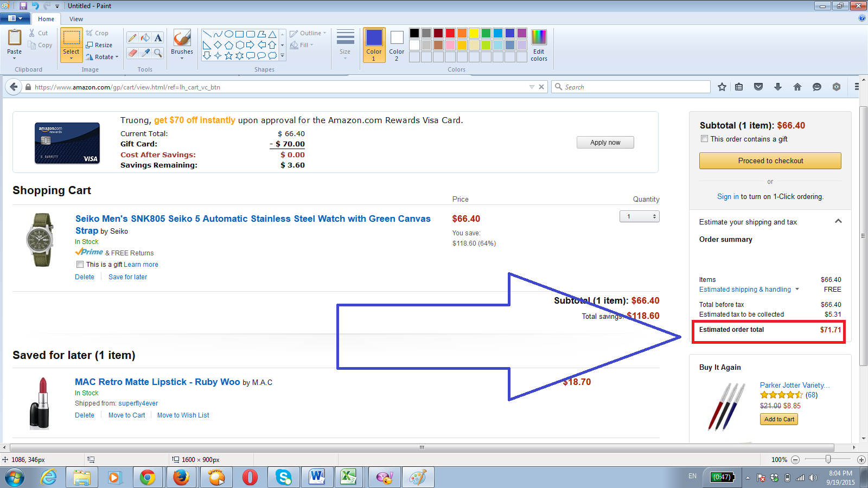Click the browser back arrow button
868x488 pixels.
pos(14,87)
